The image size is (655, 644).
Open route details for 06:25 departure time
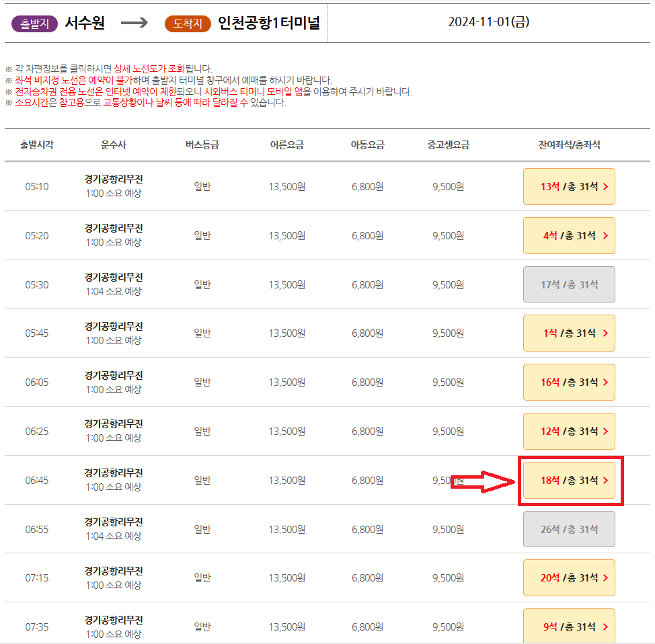[37, 431]
